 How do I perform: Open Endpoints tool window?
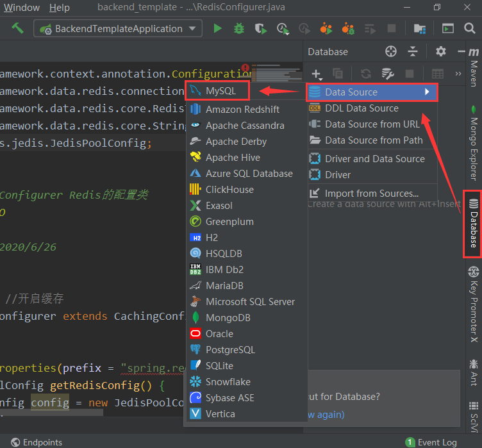[37, 442]
